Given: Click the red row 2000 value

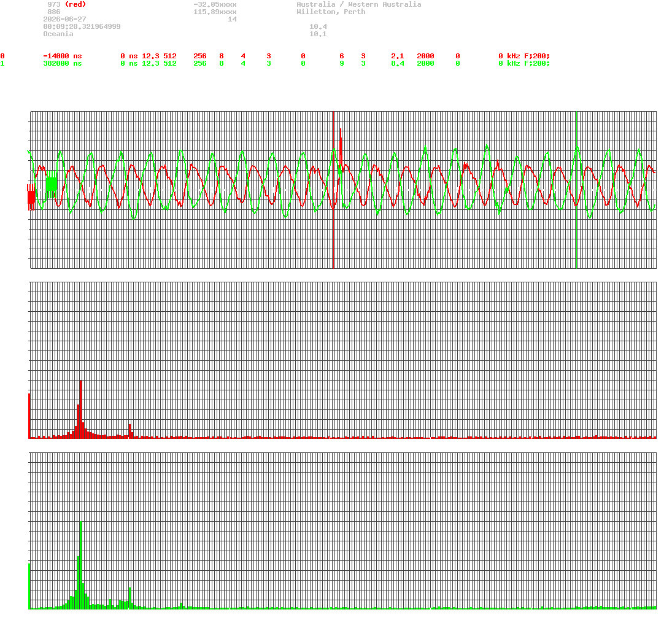Looking at the screenshot, I should pyautogui.click(x=425, y=56).
